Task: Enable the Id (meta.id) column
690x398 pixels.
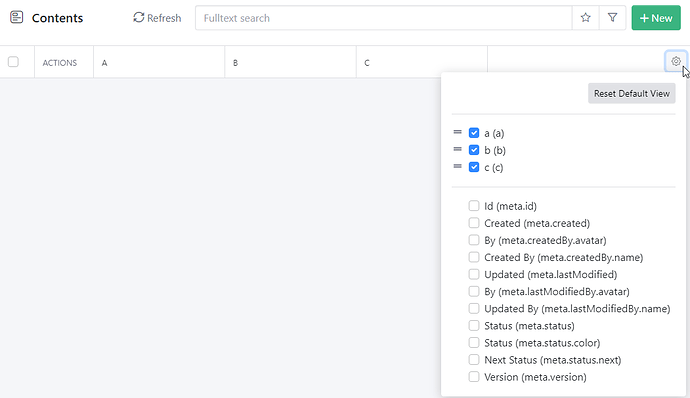Action: 474,206
